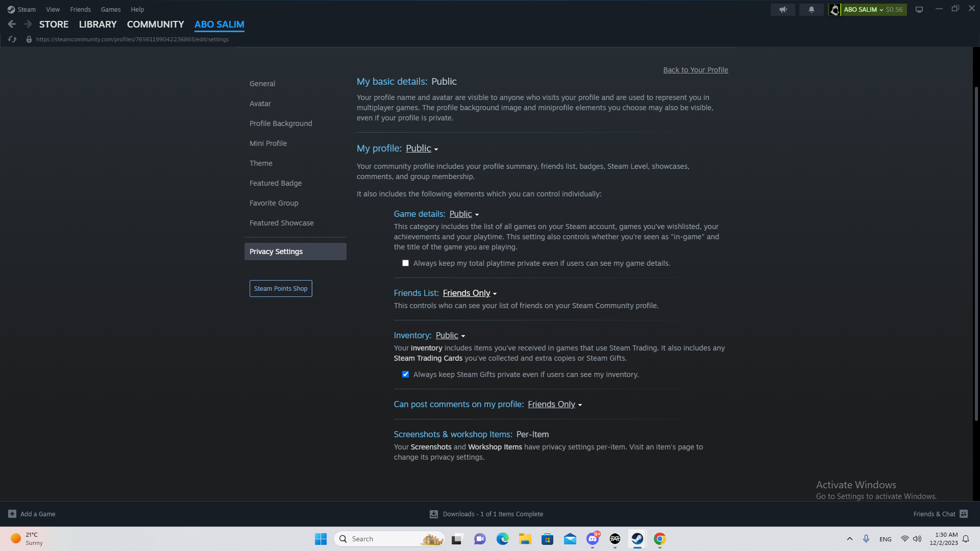Open the Games menu

click(111, 9)
